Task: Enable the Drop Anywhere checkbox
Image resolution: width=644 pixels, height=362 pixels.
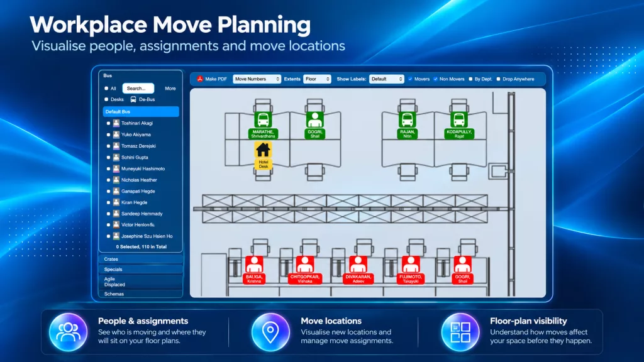Action: click(498, 79)
